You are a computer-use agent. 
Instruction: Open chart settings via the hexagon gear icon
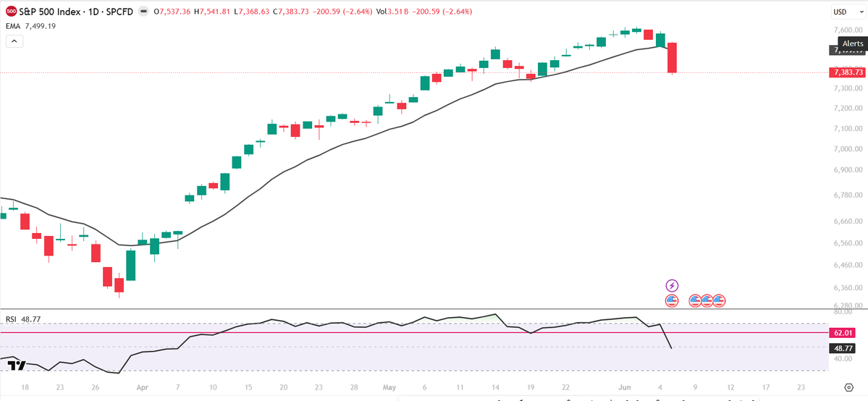tap(848, 388)
